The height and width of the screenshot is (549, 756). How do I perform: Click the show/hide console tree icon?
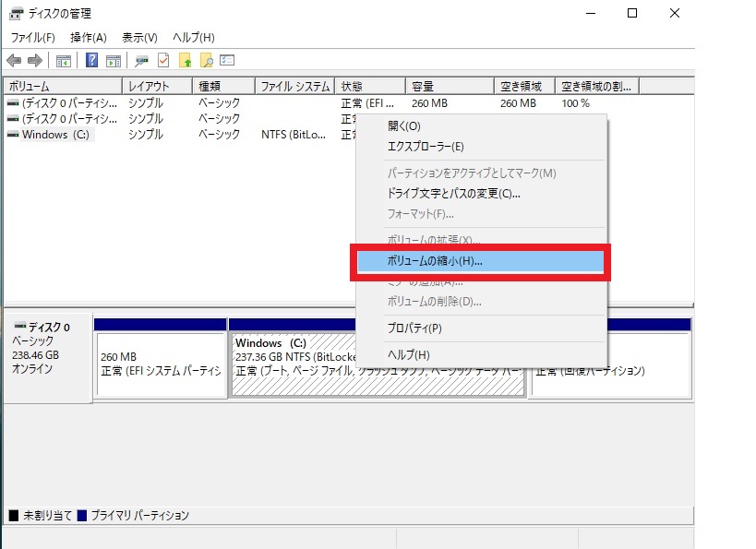(x=64, y=61)
